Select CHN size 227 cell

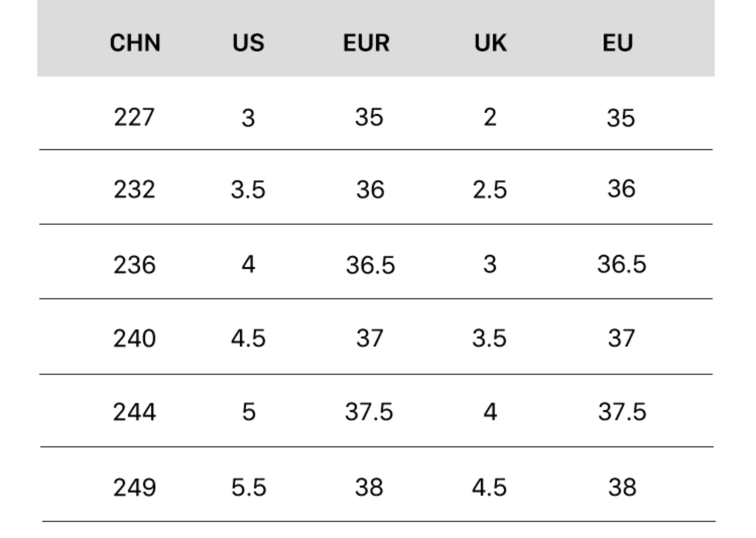click(x=134, y=117)
